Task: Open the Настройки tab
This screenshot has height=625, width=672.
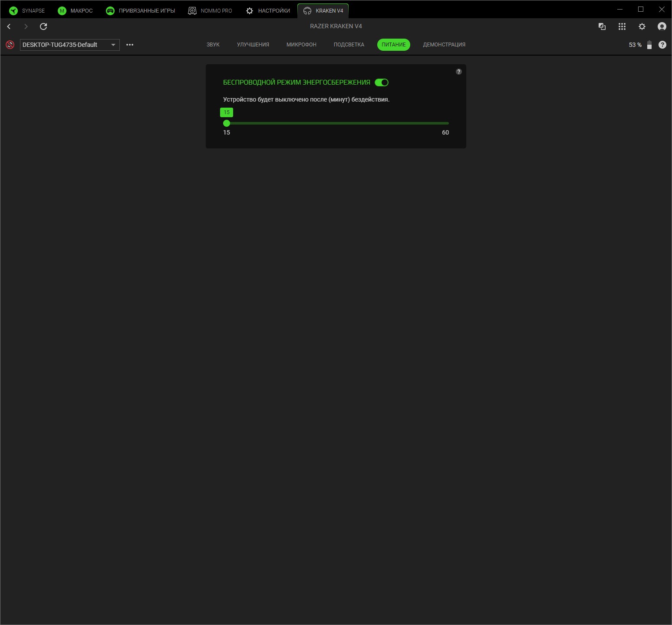Action: click(x=268, y=10)
